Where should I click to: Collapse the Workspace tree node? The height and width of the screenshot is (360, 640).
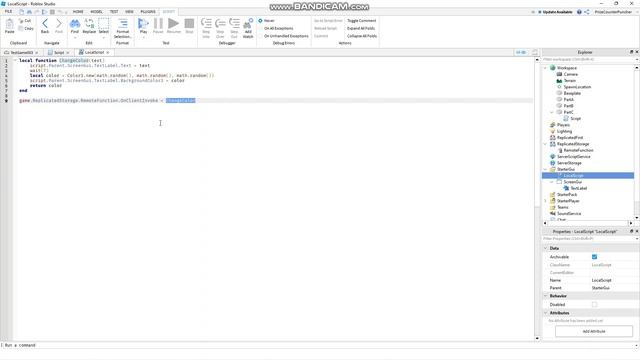tap(545, 68)
